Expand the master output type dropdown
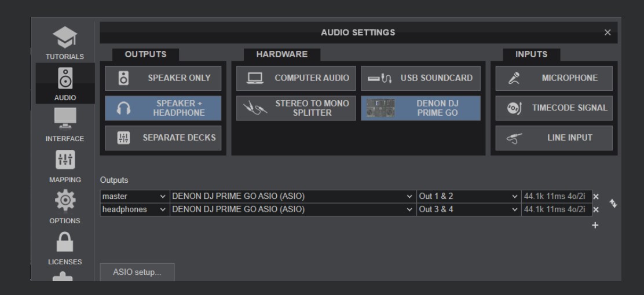The height and width of the screenshot is (295, 644). point(134,197)
